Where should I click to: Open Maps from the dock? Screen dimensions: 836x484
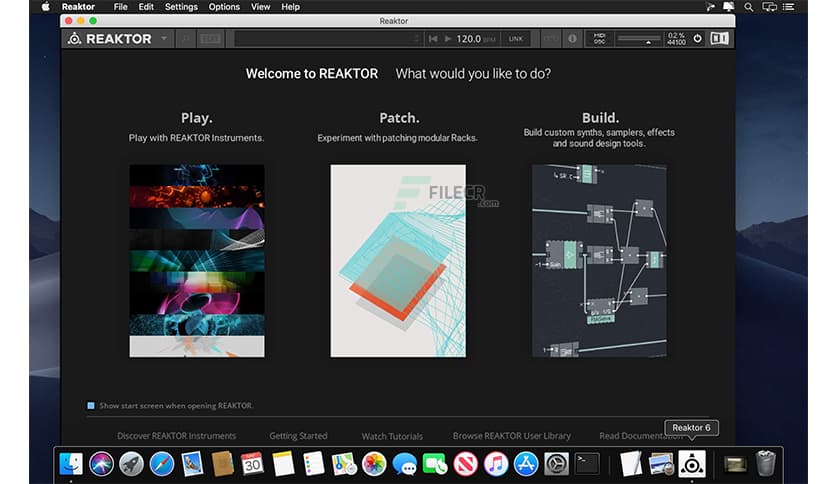(x=344, y=464)
